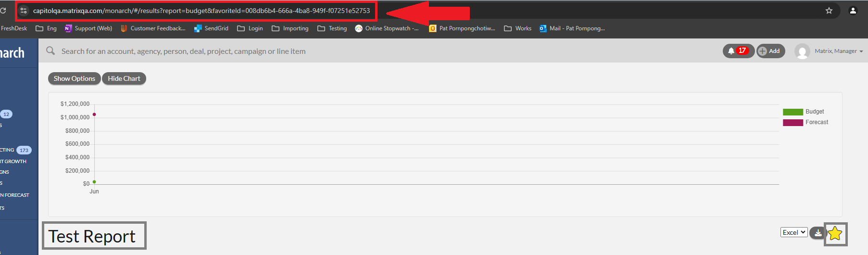Open the Importing bookmarks folder
Viewport: 868px width, 255px height.
[x=290, y=28]
